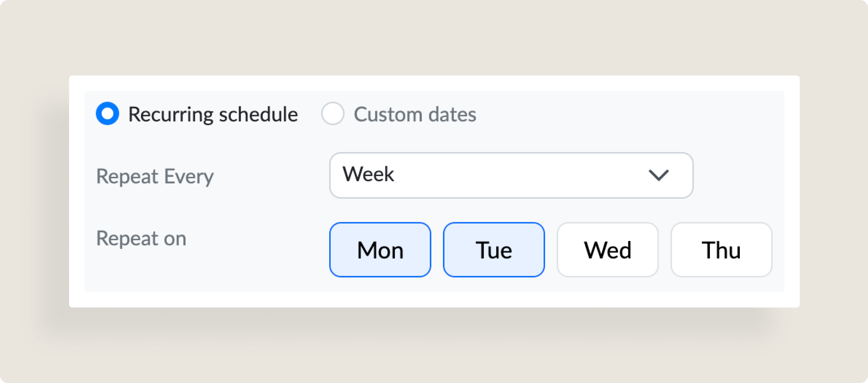
Task: Click blank middle area of Week dropdown field
Action: (519, 175)
